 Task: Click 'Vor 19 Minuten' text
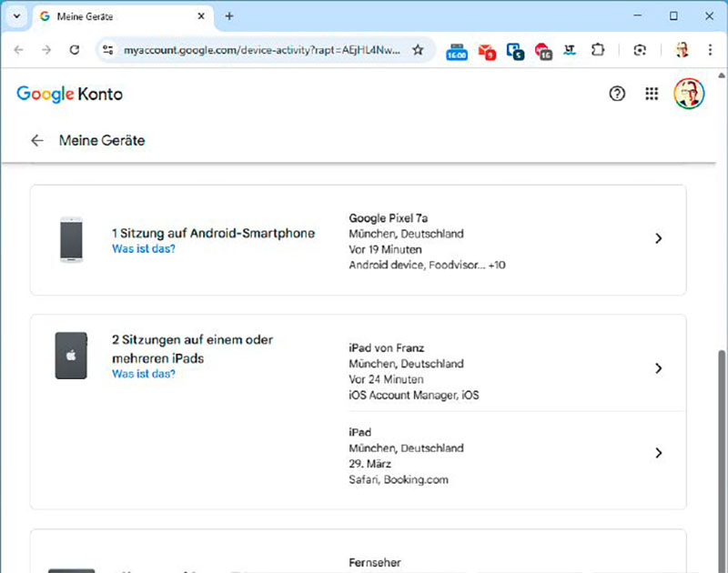pyautogui.click(x=385, y=249)
